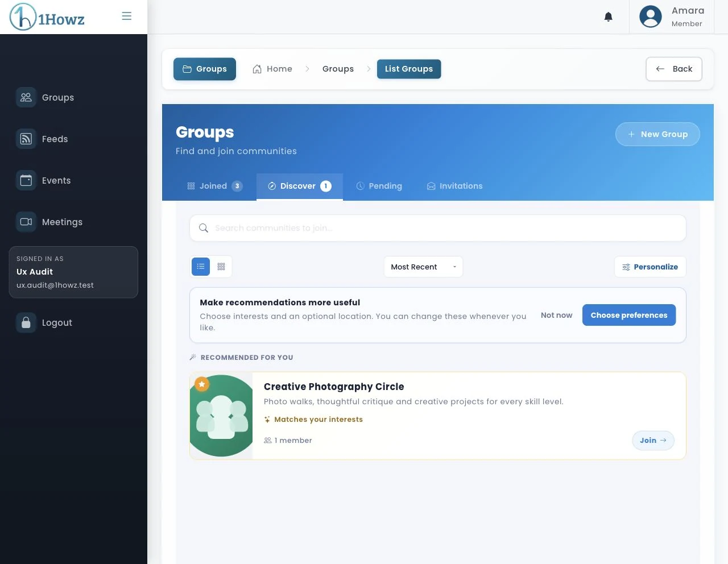Screen dimensions: 728x564
Task: Click the orange star badge on group image
Action: click(x=202, y=384)
